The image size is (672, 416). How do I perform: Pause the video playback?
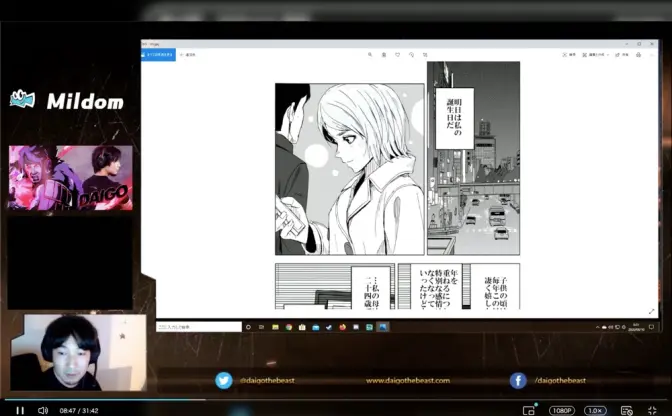19,410
